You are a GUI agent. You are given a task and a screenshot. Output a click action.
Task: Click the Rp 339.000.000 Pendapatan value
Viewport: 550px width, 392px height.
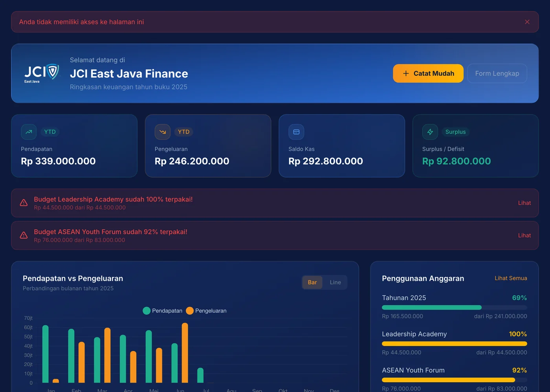[x=58, y=161]
